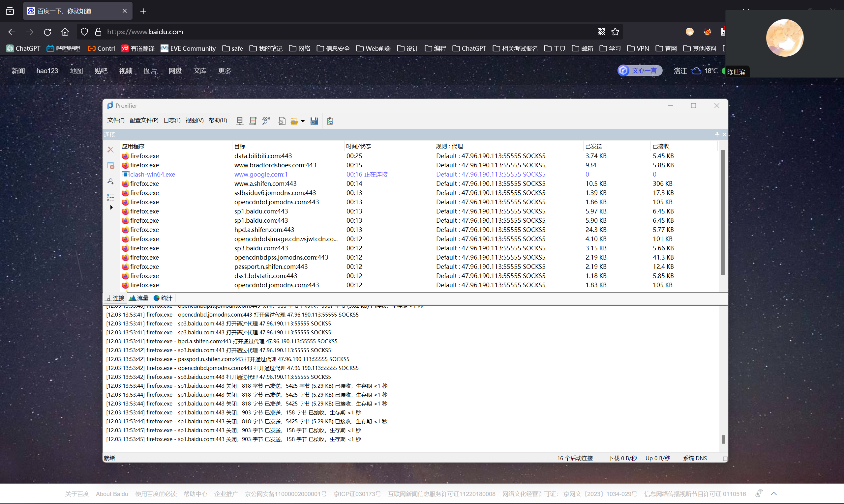844x504 pixels.
Task: Click the magnifier-plus sidebar icon
Action: point(110,182)
